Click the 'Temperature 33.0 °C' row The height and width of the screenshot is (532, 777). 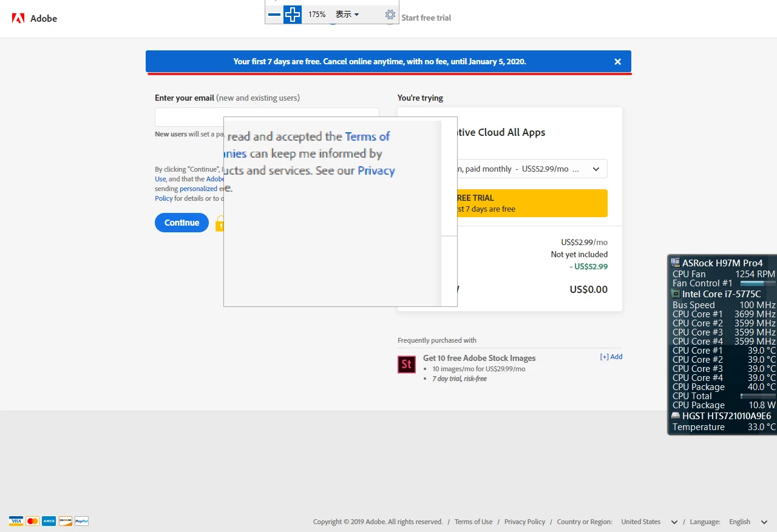pos(724,427)
